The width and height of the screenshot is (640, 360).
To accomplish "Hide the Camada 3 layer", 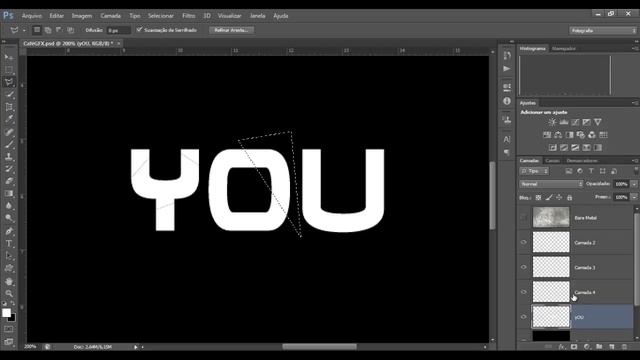I will tap(524, 267).
